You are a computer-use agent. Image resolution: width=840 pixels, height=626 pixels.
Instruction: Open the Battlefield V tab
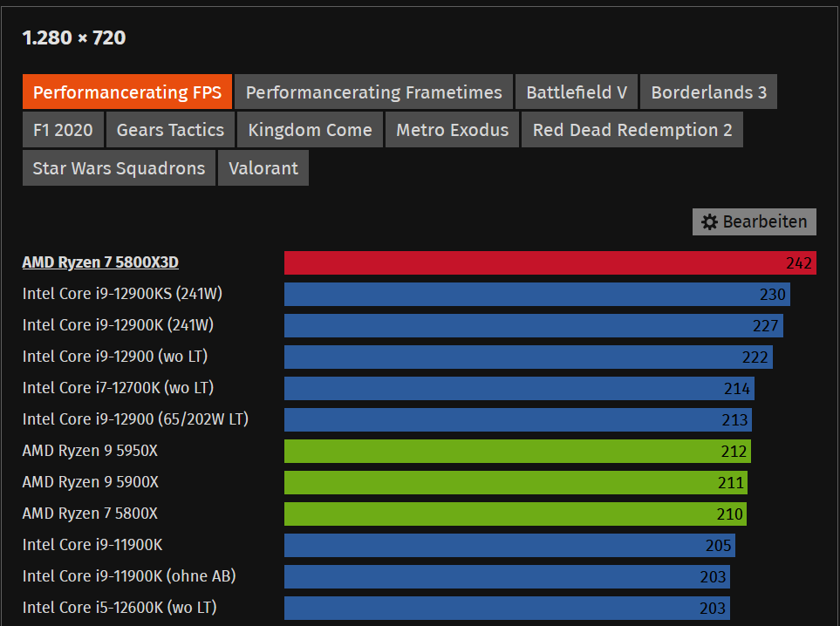pyautogui.click(x=577, y=92)
